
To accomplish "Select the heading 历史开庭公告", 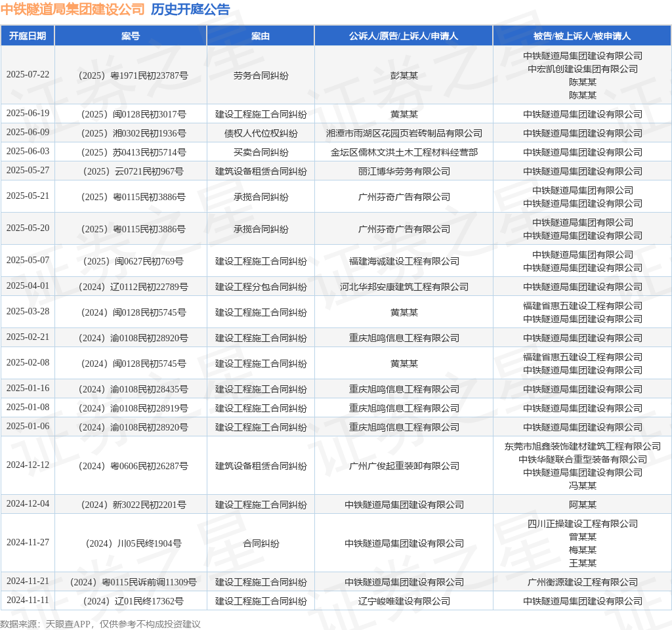I will (190, 9).
